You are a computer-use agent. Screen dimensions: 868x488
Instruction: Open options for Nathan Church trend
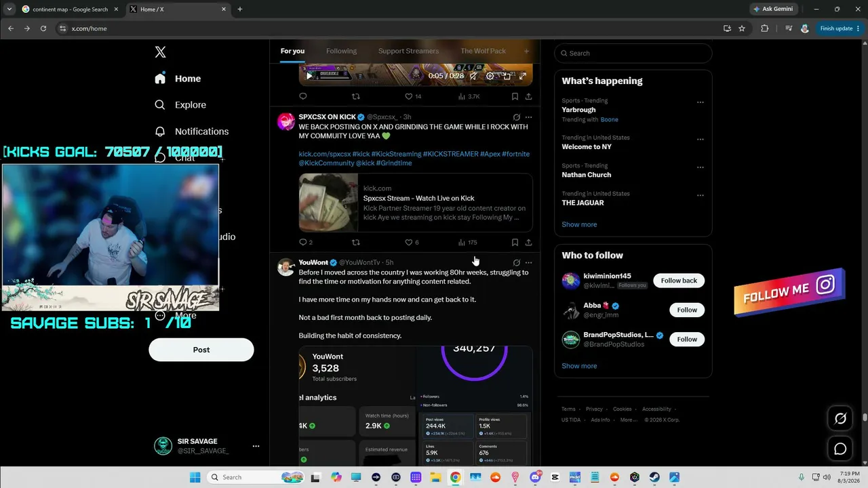click(701, 167)
